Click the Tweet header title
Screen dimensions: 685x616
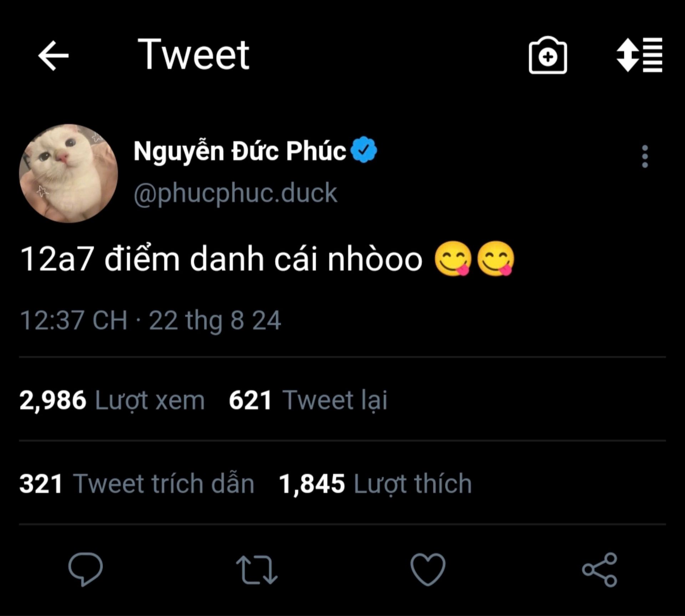[x=193, y=55]
